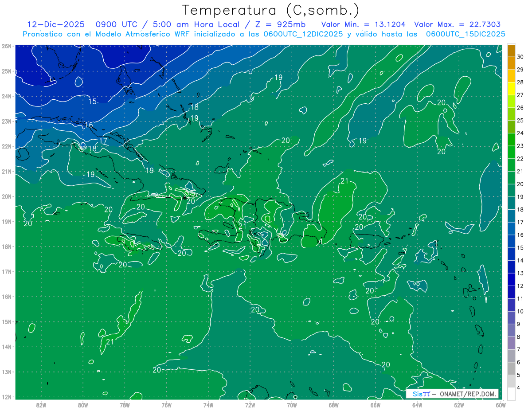The height and width of the screenshot is (411, 532).
Task: Click the "82W" longitude axis label
Action: [41, 405]
